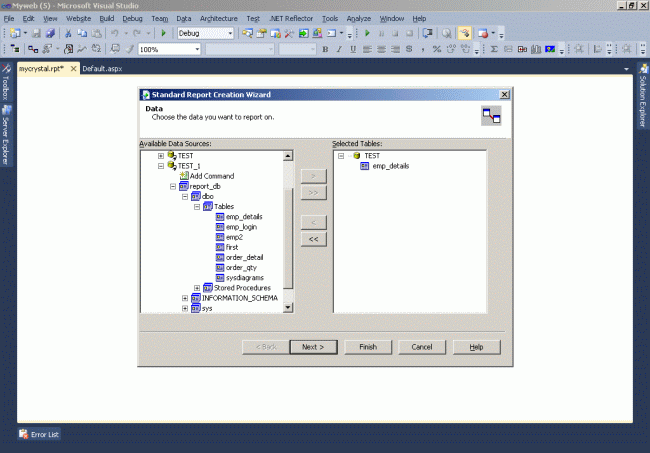Screen dimensions: 650x453
Task: Expand the INFORMATION_SCHEMA node
Action: (x=185, y=298)
